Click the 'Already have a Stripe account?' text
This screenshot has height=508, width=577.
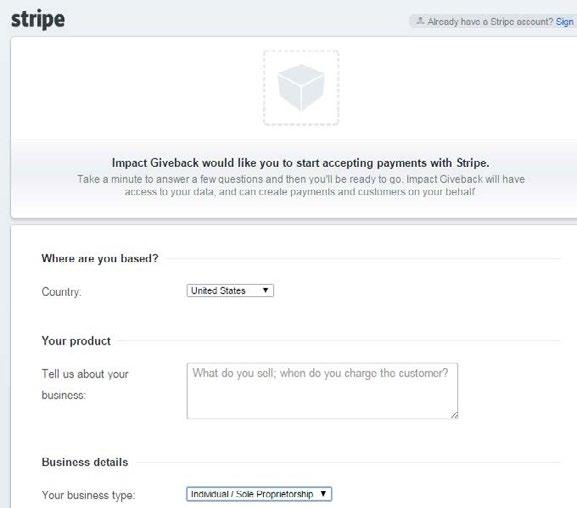(490, 22)
